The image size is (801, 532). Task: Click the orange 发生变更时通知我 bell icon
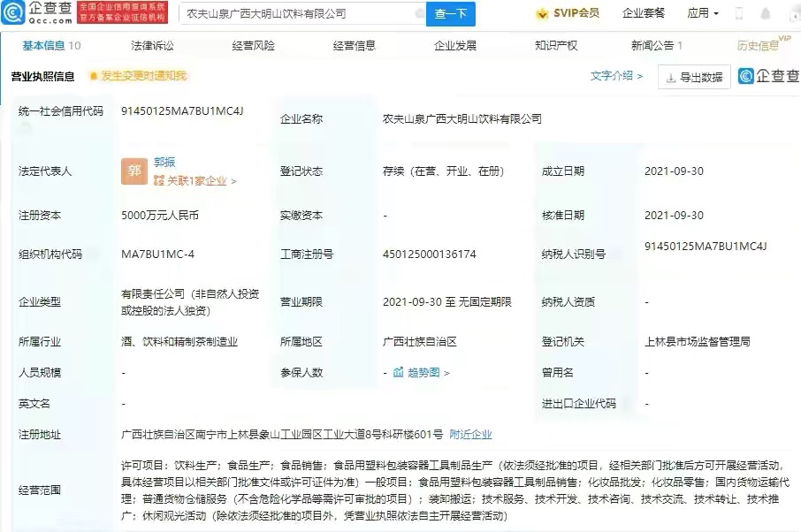pos(93,77)
